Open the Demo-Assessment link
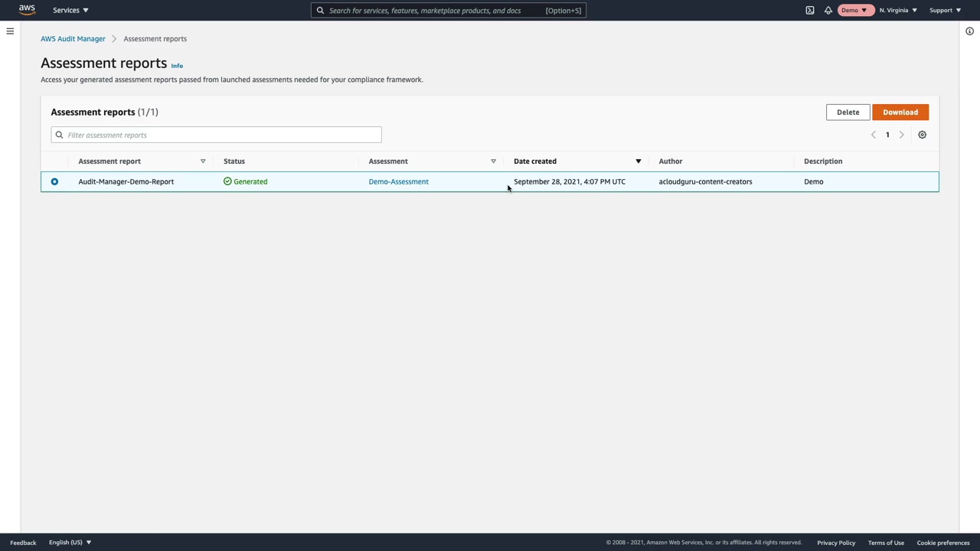Image resolution: width=980 pixels, height=551 pixels. point(398,181)
